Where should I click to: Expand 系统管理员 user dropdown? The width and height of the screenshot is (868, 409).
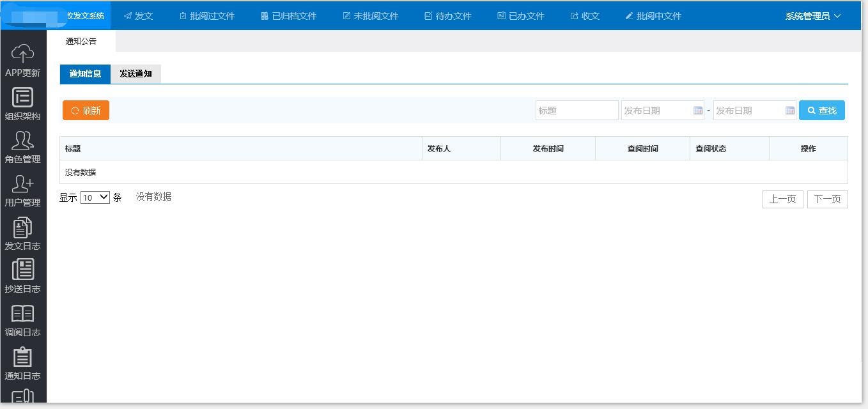pyautogui.click(x=813, y=16)
